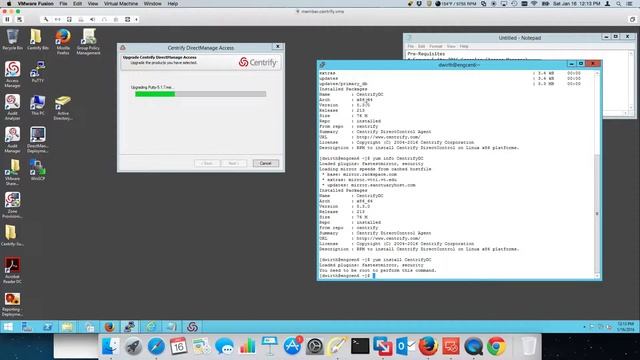640x360 pixels.
Task: Select the Audit Manager desktop icon
Action: [12, 140]
